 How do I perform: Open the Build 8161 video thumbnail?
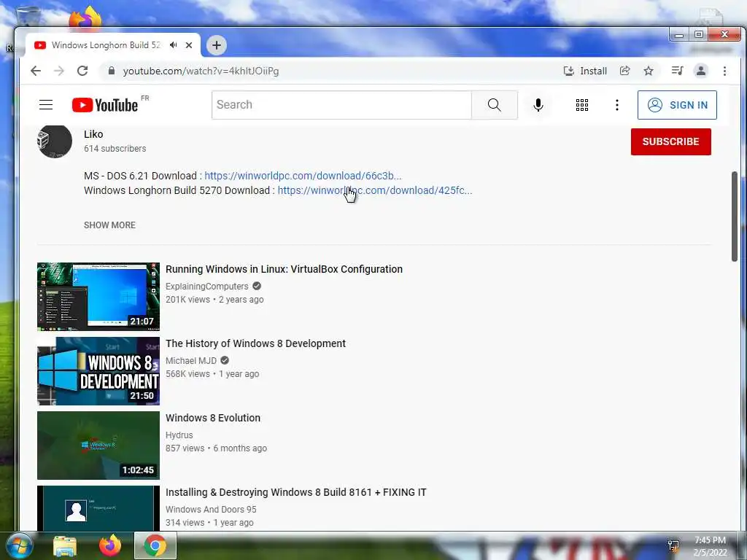coord(98,508)
